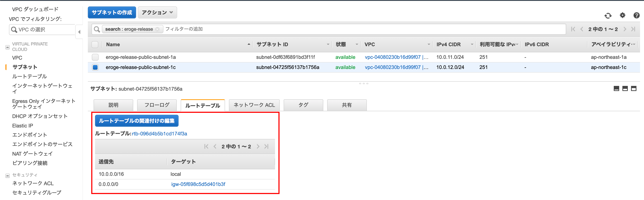Go to next page in route table pager

click(258, 146)
